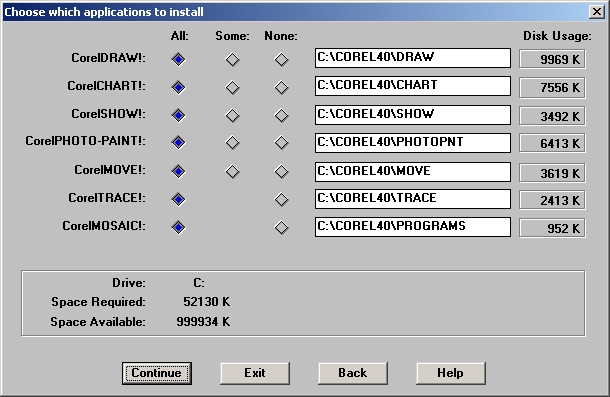Select None for CorelTRACE!
Viewport: 610px width, 397px height.
coord(281,200)
